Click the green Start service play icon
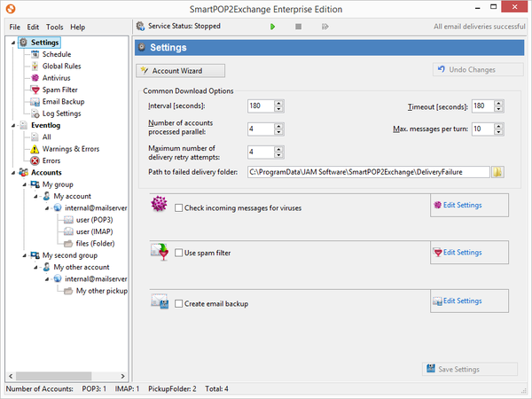The image size is (532, 399). pos(272,27)
